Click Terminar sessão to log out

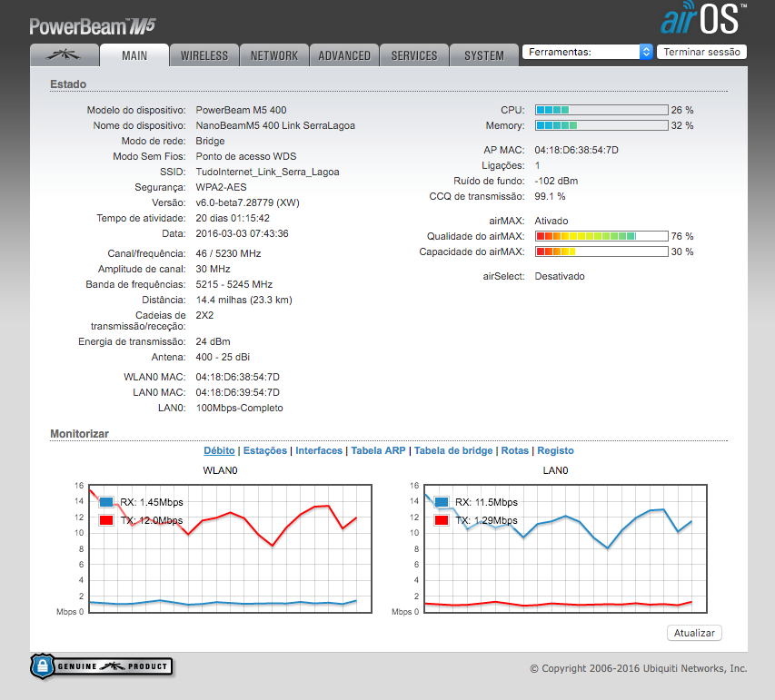pyautogui.click(x=701, y=52)
